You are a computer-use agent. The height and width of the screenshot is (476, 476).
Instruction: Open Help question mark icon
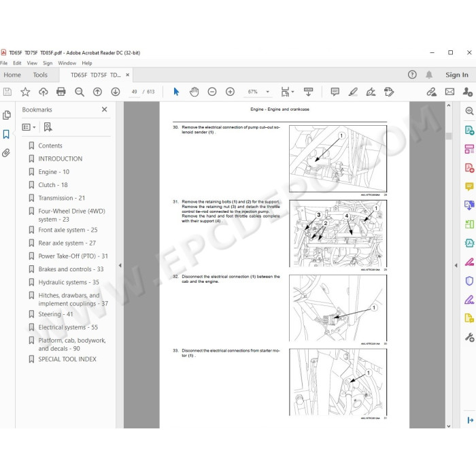point(412,75)
